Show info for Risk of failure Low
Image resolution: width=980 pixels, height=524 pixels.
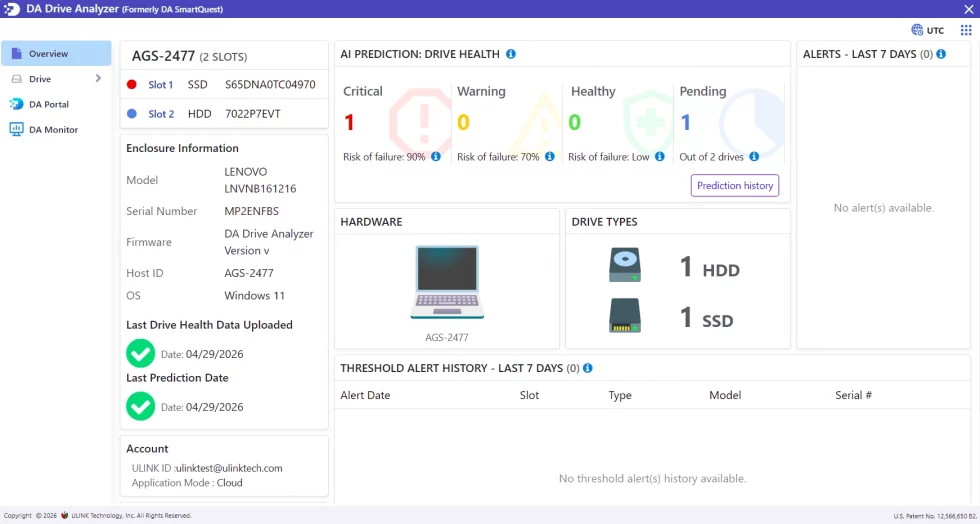tap(659, 157)
